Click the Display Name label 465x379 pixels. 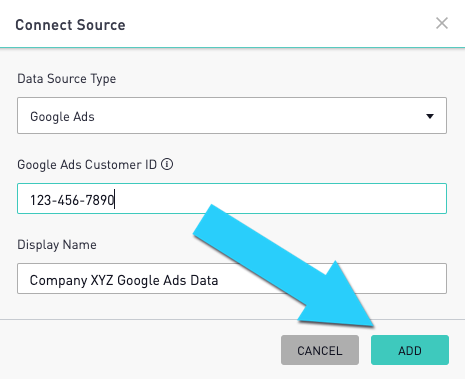(57, 245)
